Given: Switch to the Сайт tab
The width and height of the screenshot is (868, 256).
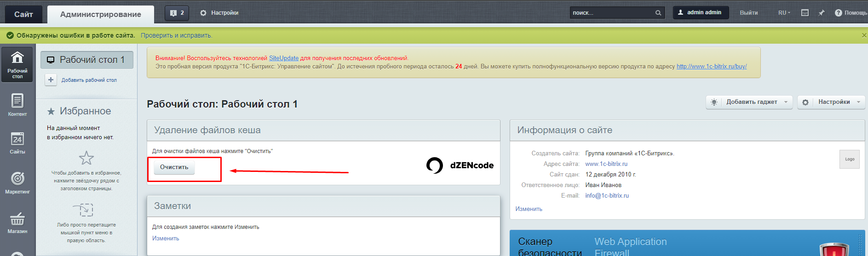Looking at the screenshot, I should coord(23,14).
